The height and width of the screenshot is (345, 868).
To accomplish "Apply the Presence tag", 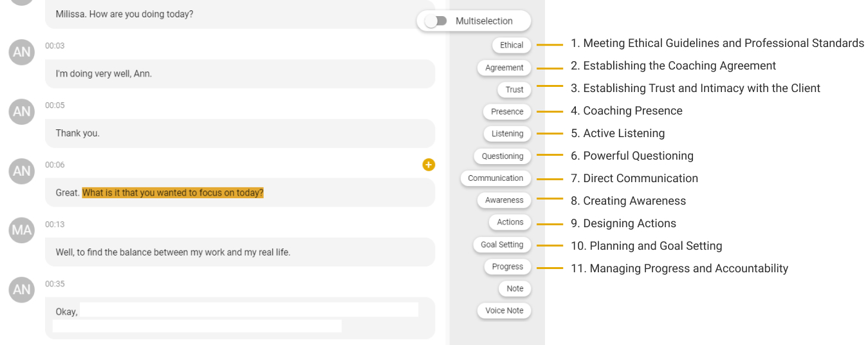I will (x=507, y=111).
